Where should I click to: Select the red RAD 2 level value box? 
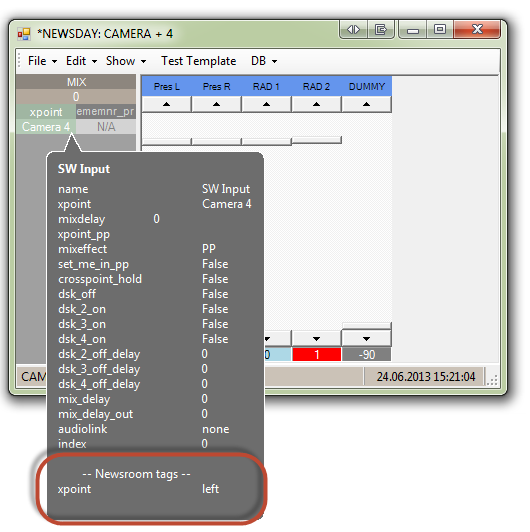[x=317, y=355]
